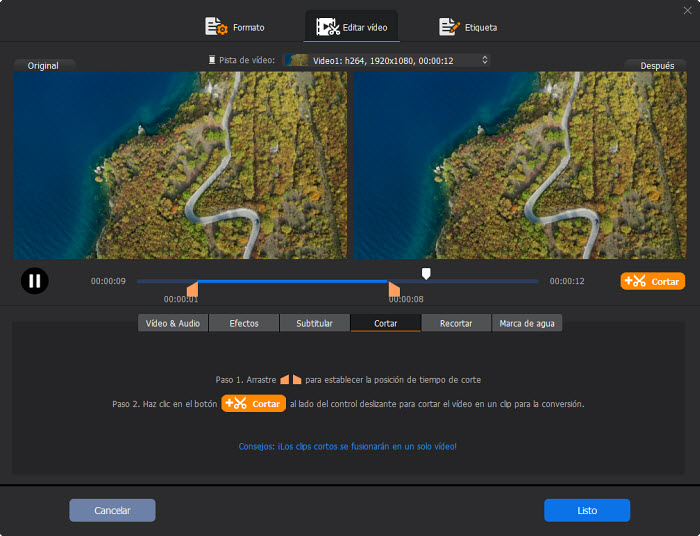Switch to the Vídeo & Audio tab
The height and width of the screenshot is (536, 700).
(173, 323)
